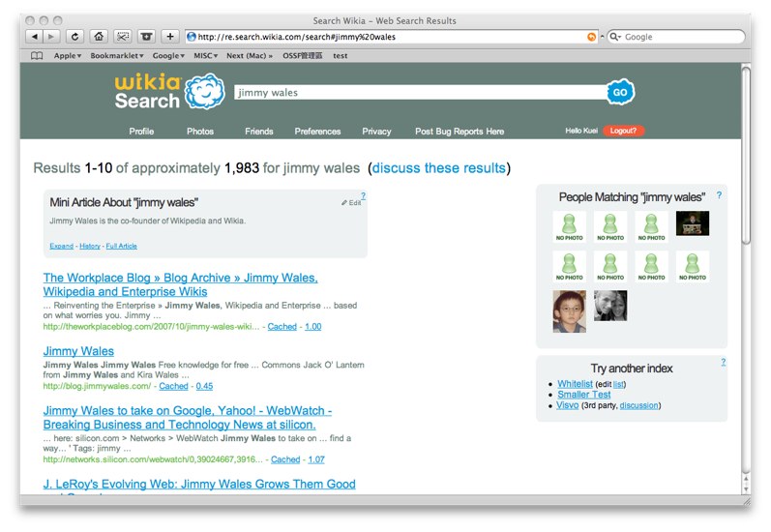Click the pencil Edit icon in mini article
771x532 pixels.
point(351,202)
